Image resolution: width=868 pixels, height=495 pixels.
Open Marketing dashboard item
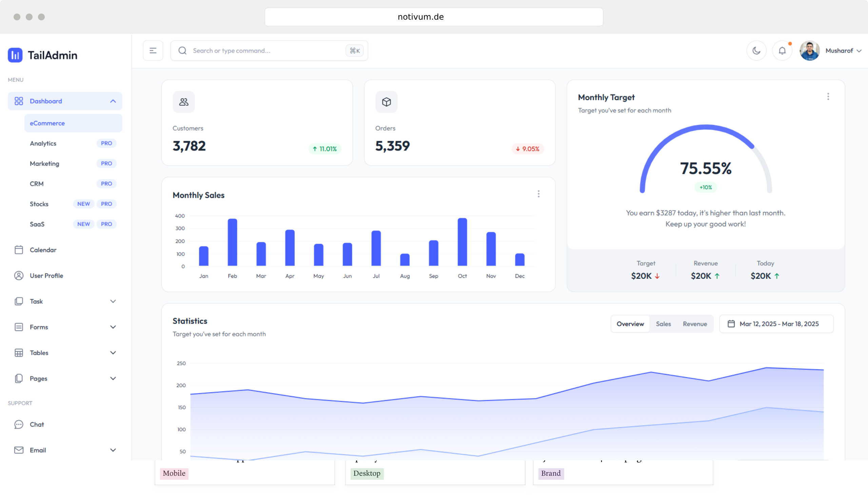click(x=73, y=164)
